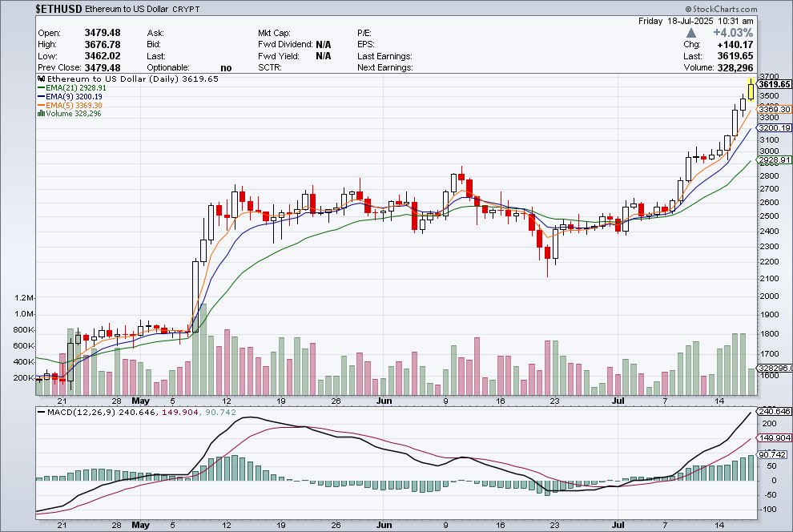This screenshot has width=793, height=532.
Task: Click the 'Last Earnings:' label
Action: tap(384, 56)
